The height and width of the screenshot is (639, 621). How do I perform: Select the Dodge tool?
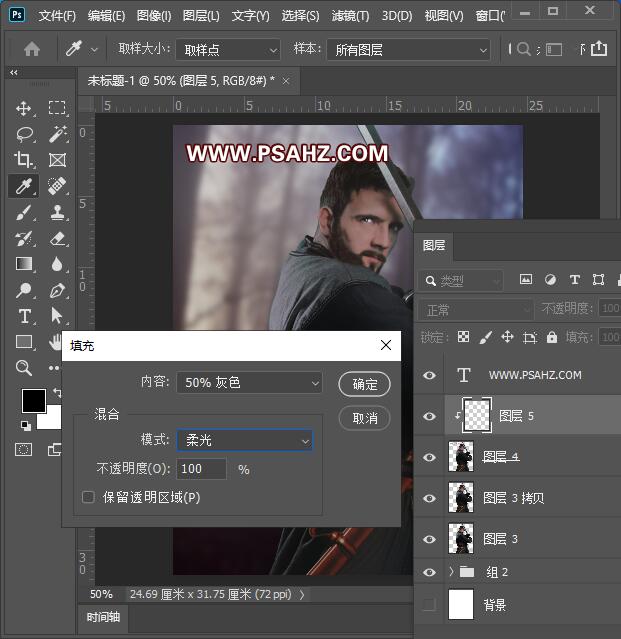click(x=24, y=290)
